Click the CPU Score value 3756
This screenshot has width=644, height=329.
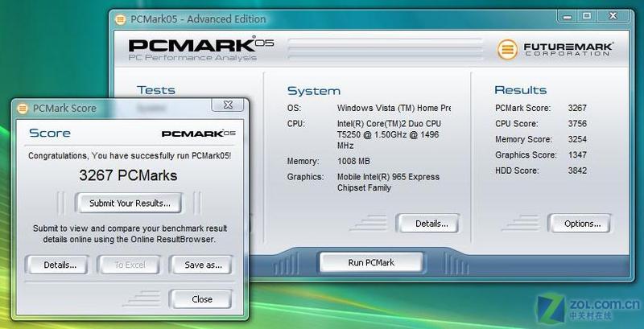pyautogui.click(x=577, y=124)
